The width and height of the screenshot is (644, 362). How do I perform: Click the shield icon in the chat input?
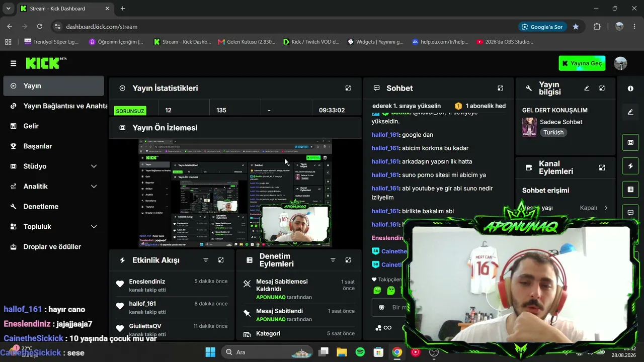[381, 307]
